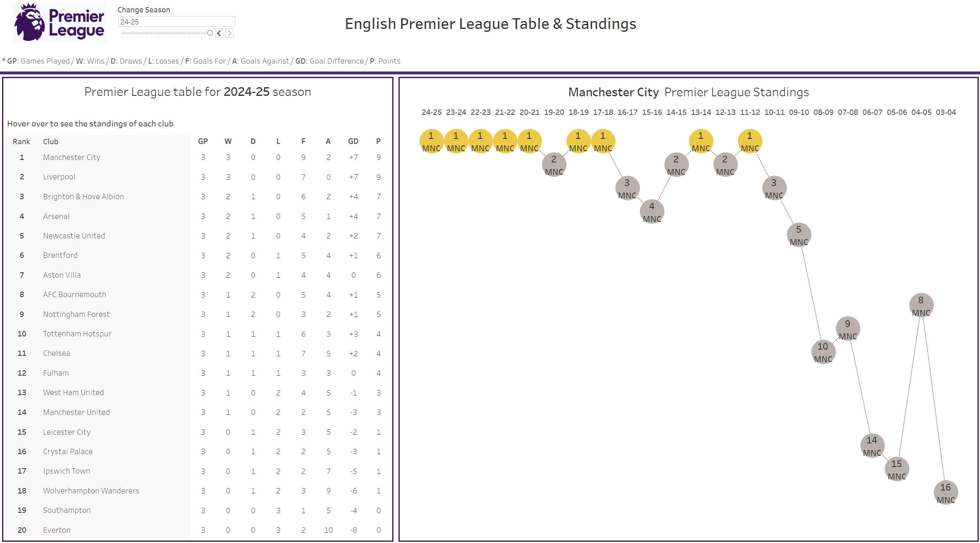Viewport: 980px width, 543px height.
Task: Click the Chelsea club entry
Action: 56,353
